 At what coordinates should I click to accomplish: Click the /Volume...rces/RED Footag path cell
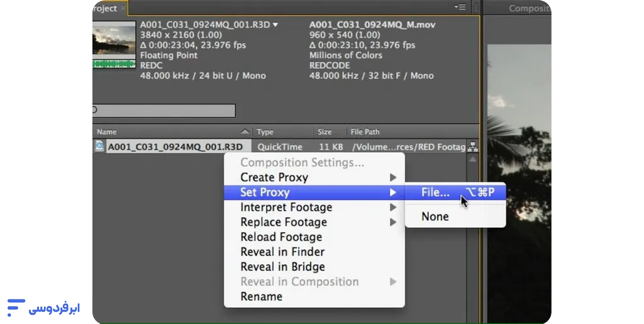coord(409,147)
